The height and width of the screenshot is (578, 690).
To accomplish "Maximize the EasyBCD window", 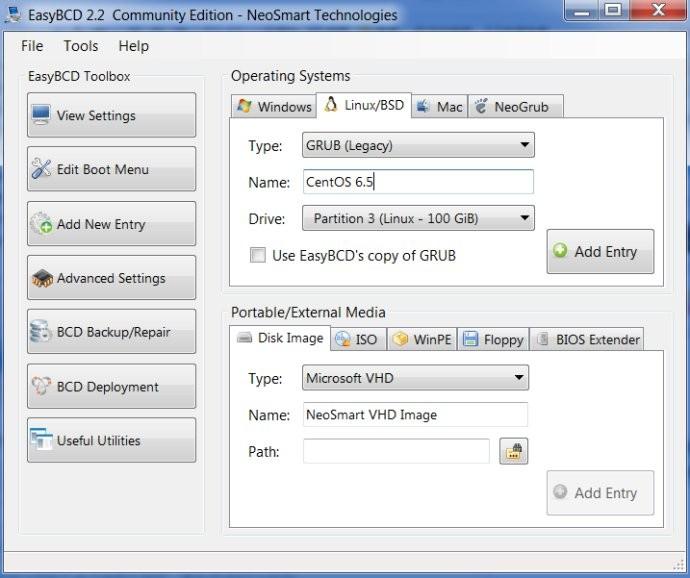I will (x=613, y=11).
